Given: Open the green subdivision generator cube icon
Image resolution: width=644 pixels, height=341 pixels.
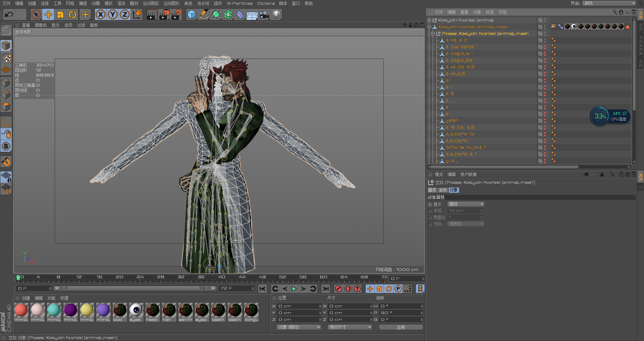Looking at the screenshot, I should (x=216, y=14).
